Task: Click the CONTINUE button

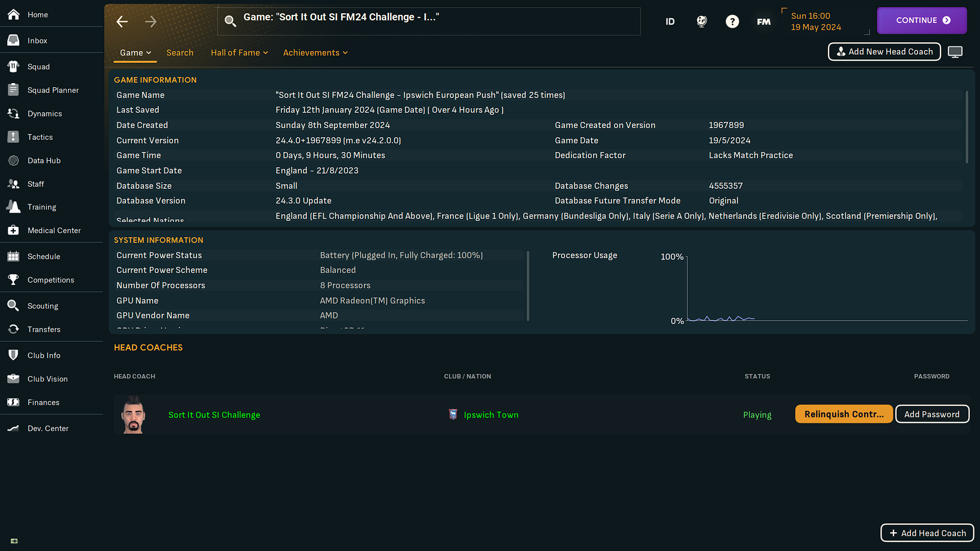Action: [922, 20]
